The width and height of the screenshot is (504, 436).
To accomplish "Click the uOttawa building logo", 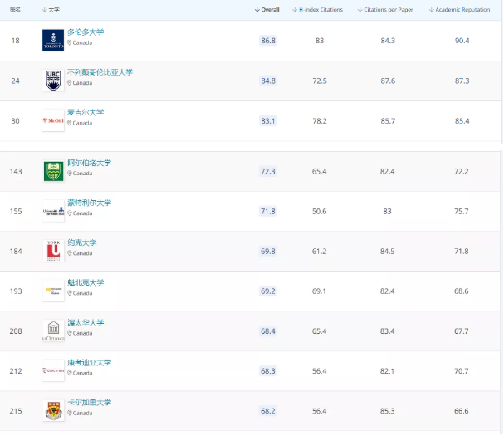I will (x=53, y=331).
